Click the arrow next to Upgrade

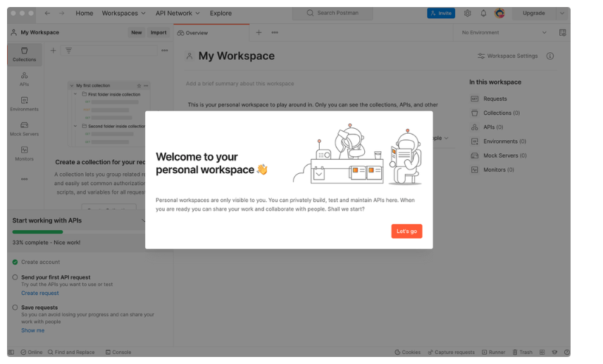[562, 13]
